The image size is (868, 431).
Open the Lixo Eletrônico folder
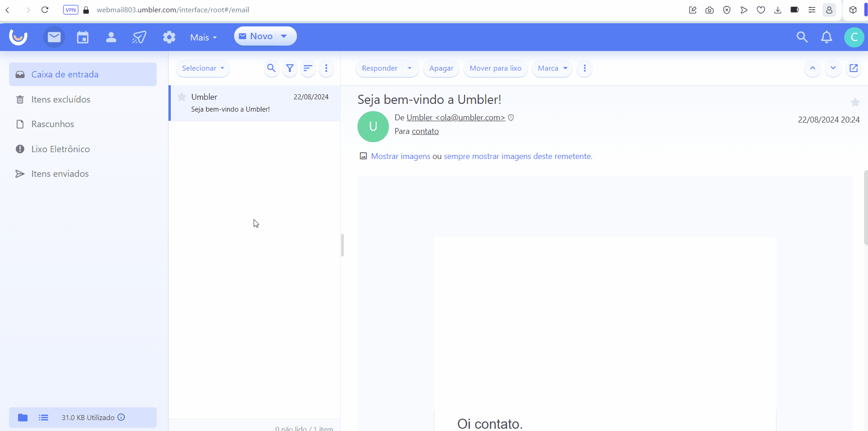83,149
